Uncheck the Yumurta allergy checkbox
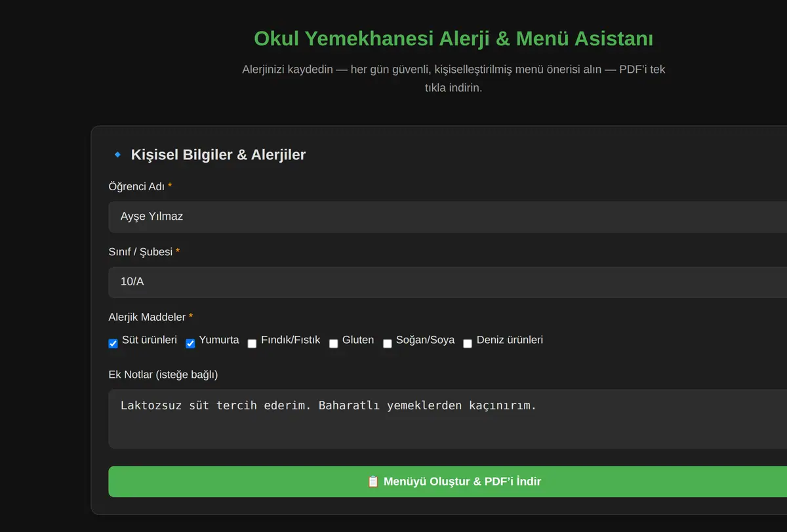This screenshot has height=532, width=787. 190,343
